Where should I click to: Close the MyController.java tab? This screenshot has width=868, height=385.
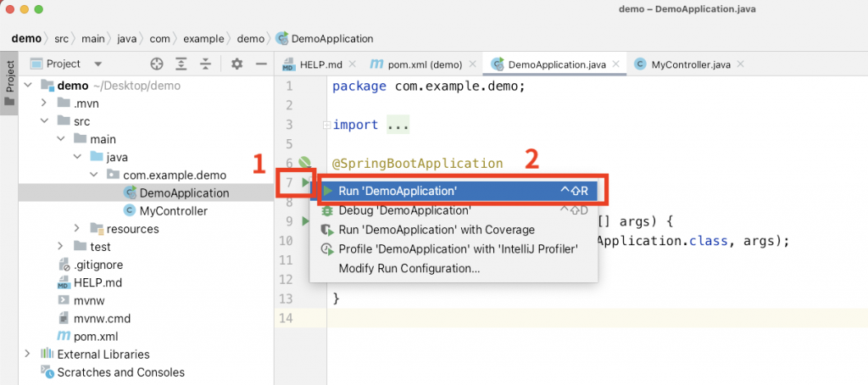pyautogui.click(x=740, y=64)
